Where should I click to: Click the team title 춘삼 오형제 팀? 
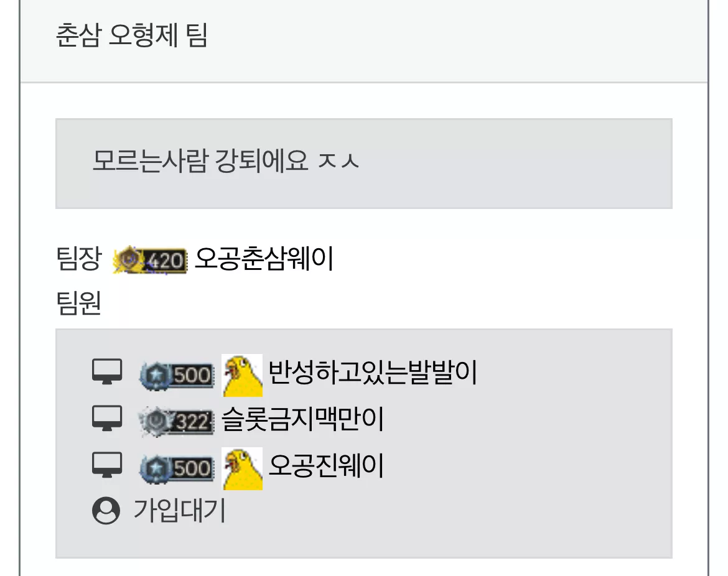pyautogui.click(x=131, y=35)
